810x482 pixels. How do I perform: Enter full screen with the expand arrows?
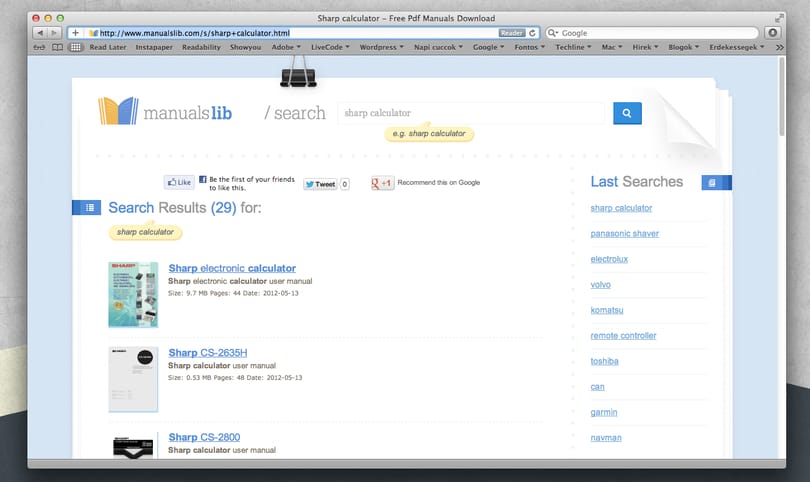click(x=778, y=18)
